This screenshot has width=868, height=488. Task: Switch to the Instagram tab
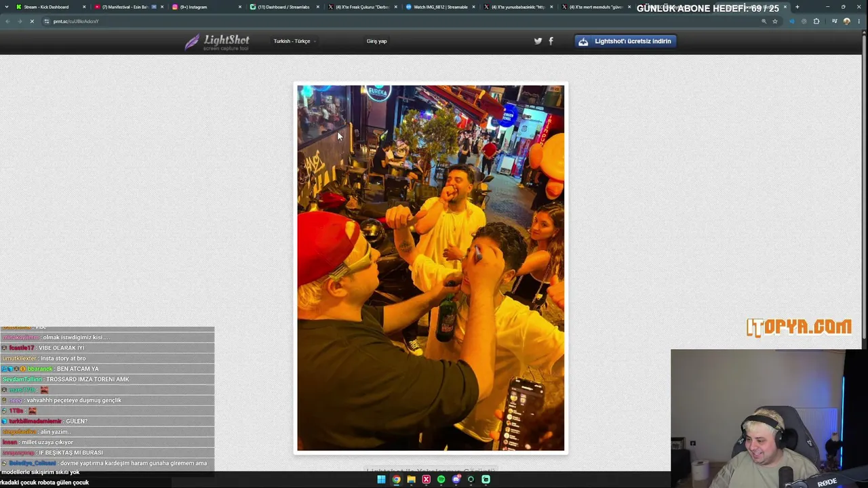click(x=207, y=7)
